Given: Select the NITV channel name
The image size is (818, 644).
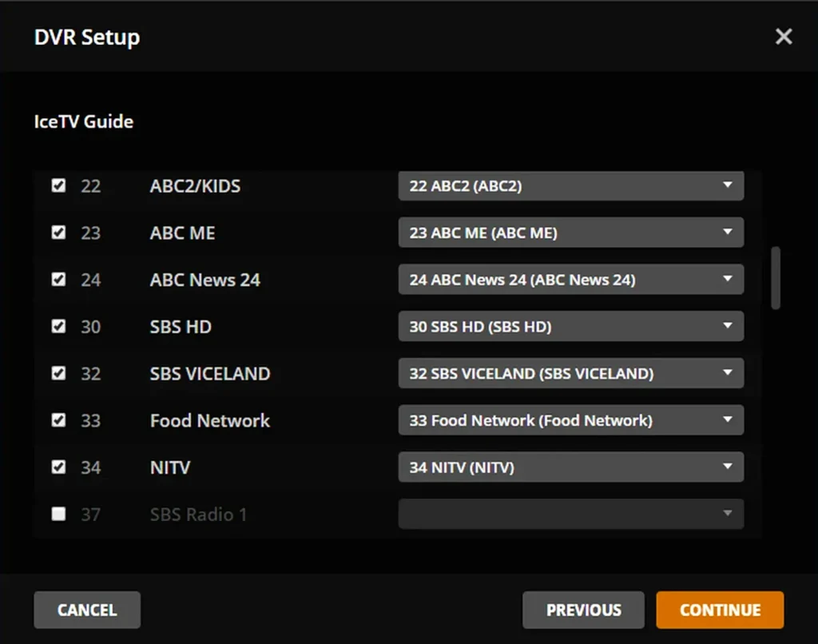Looking at the screenshot, I should click(x=170, y=467).
